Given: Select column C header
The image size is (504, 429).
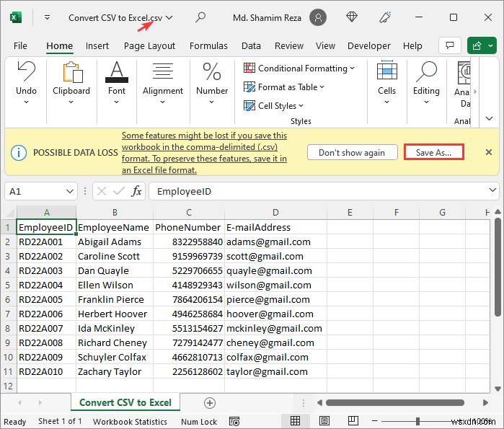Looking at the screenshot, I should coord(189,213).
